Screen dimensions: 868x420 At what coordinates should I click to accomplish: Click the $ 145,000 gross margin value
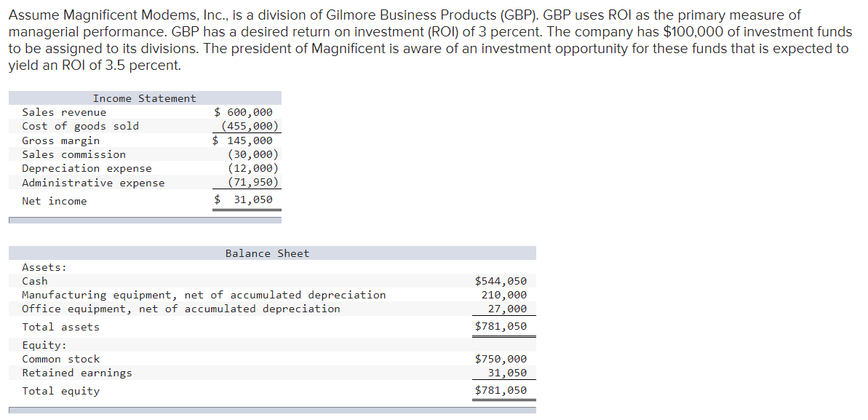point(243,140)
